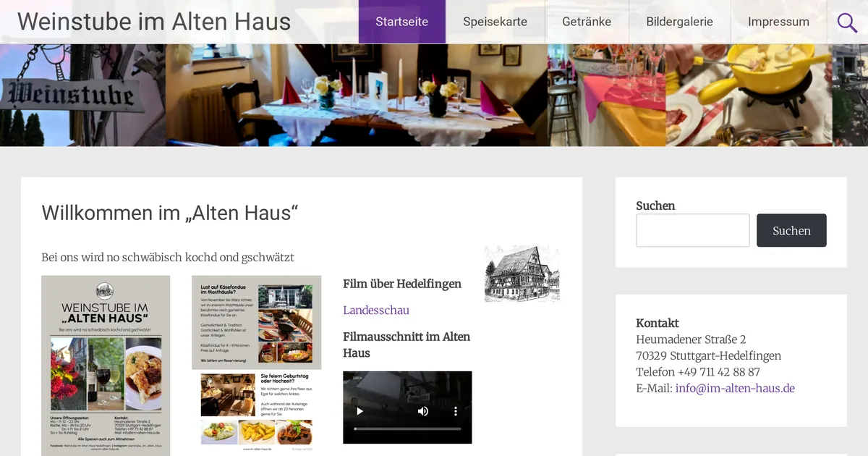Viewport: 868px width, 456px height.
Task: Follow the Landesschau link
Action: [376, 310]
